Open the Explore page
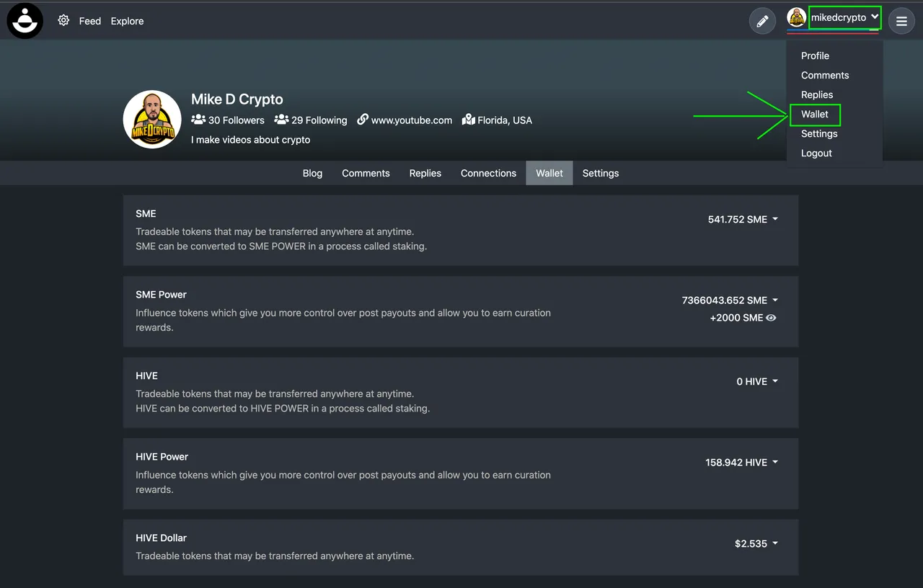This screenshot has height=588, width=923. click(127, 21)
